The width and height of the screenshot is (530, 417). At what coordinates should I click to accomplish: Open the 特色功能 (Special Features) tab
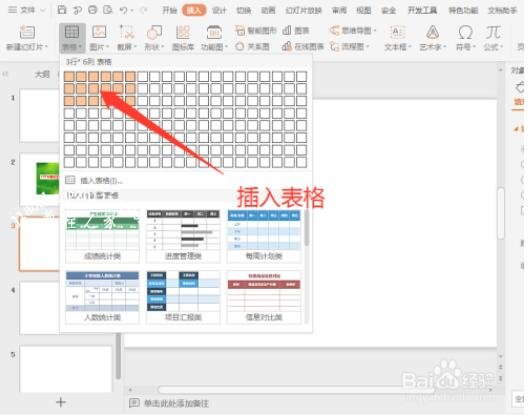(463, 10)
